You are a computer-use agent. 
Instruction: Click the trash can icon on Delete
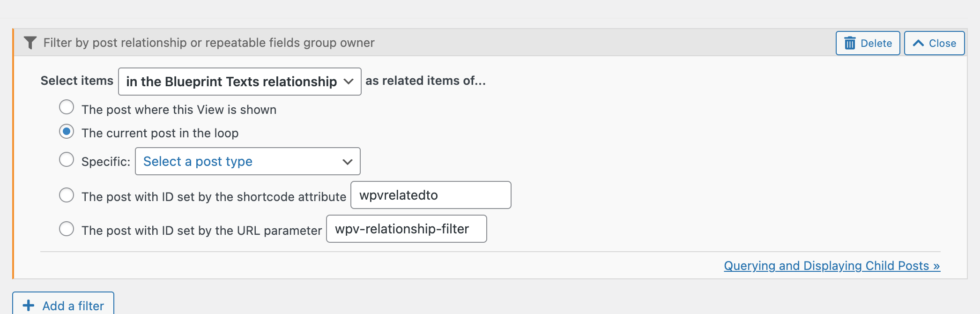850,43
